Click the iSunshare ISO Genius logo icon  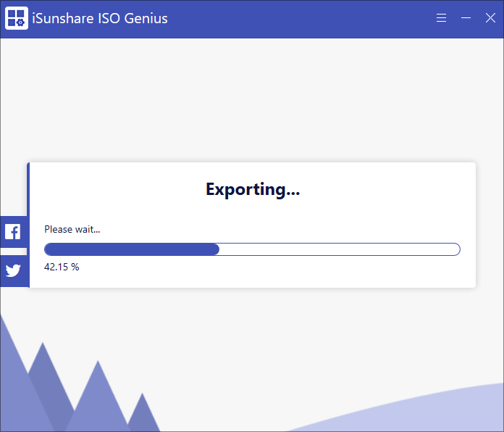click(16, 19)
